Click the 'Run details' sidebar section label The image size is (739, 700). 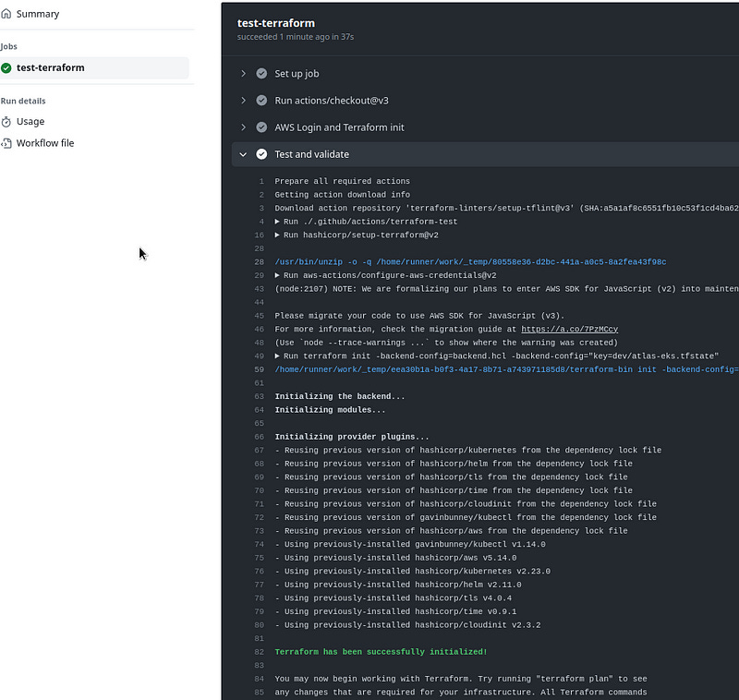(23, 101)
